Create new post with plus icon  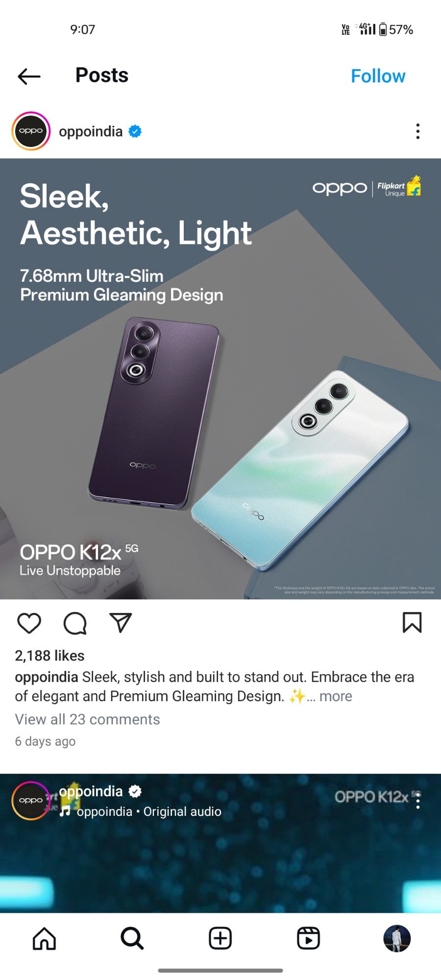pos(220,938)
